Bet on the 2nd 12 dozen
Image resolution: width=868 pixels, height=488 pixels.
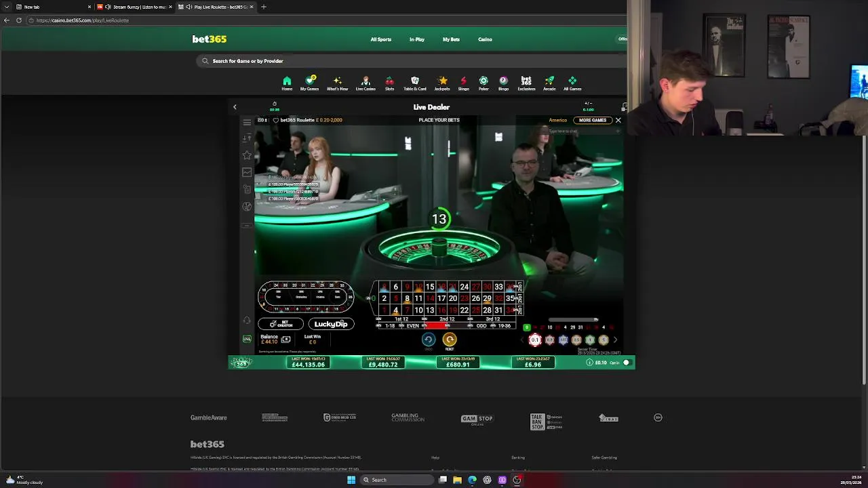pos(447,319)
